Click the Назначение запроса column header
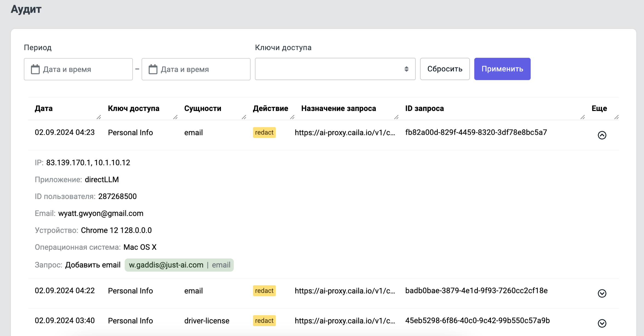Viewport: 644px width, 336px height. 338,109
